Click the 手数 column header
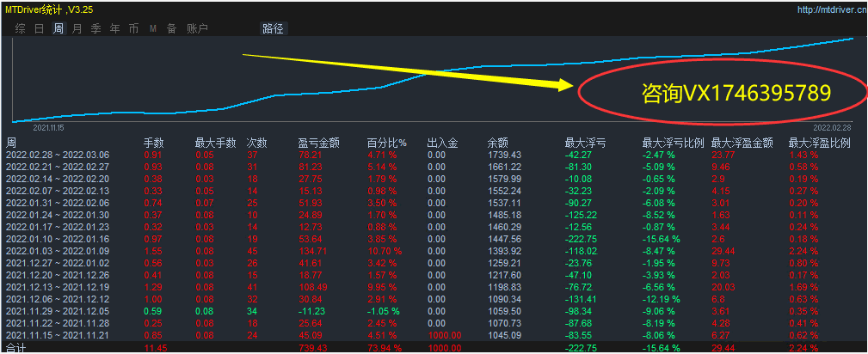The width and height of the screenshot is (868, 354). click(x=153, y=143)
